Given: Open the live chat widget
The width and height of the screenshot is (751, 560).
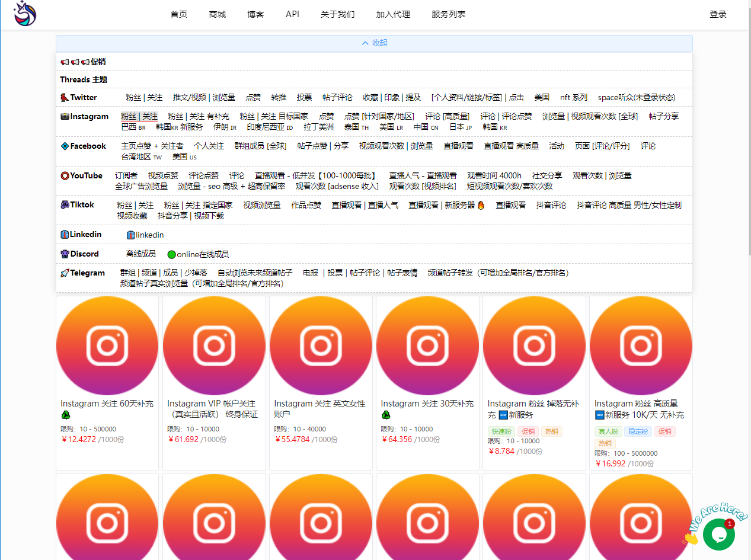Looking at the screenshot, I should [x=718, y=534].
